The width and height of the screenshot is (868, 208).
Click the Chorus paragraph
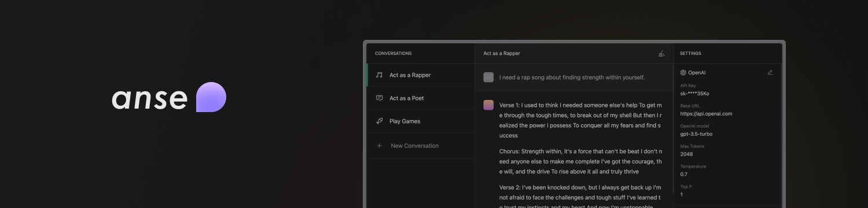580,161
